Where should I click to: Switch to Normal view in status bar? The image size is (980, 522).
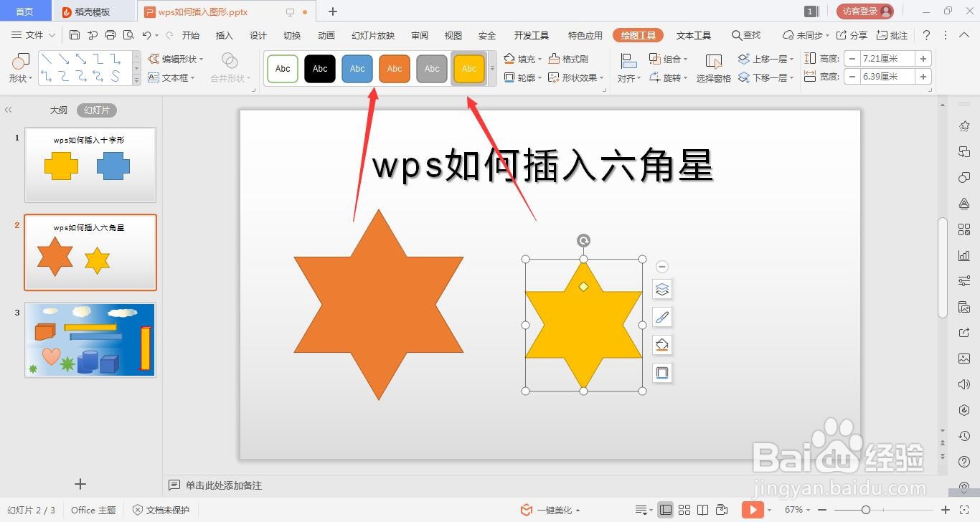click(666, 510)
